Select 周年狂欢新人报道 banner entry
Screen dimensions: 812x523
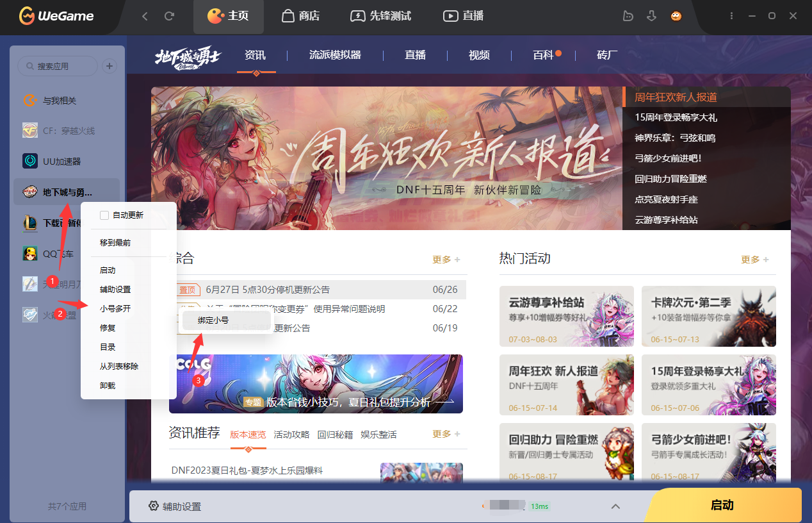click(x=706, y=97)
